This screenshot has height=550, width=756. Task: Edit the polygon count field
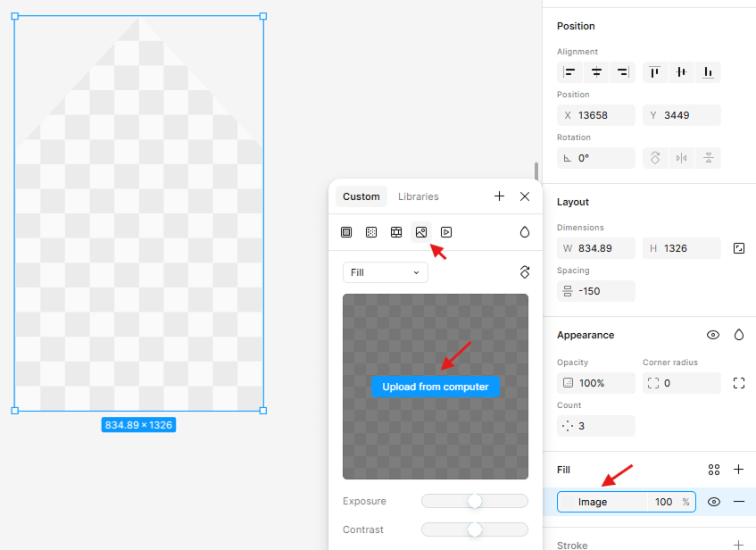click(x=596, y=426)
